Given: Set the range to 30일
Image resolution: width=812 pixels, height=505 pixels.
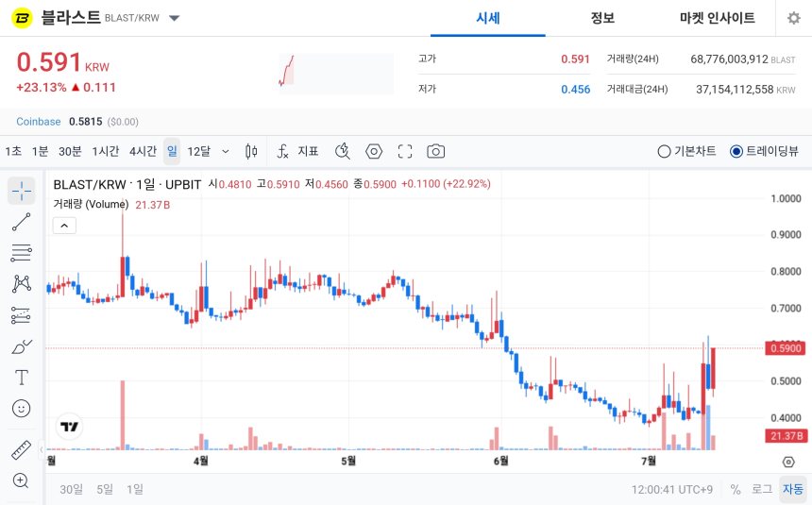Looking at the screenshot, I should (x=71, y=489).
